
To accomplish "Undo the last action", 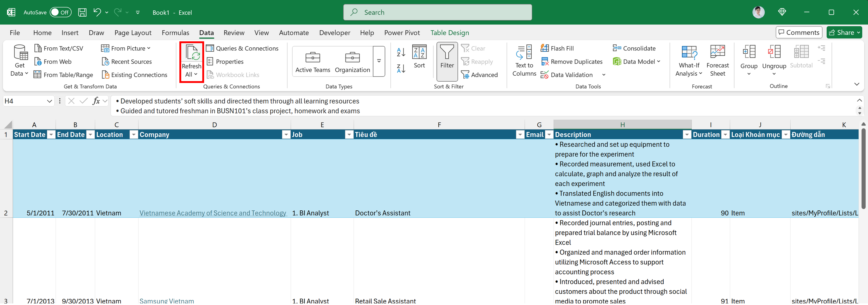I will [97, 12].
